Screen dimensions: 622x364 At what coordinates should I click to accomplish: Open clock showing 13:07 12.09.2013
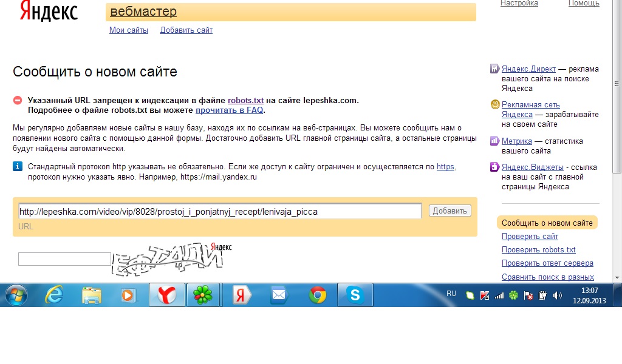tap(589, 295)
